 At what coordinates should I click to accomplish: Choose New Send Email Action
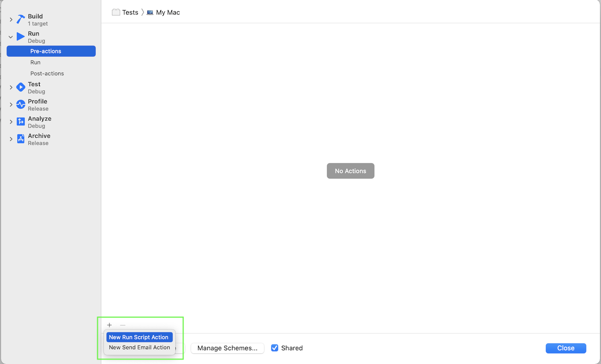click(x=139, y=347)
